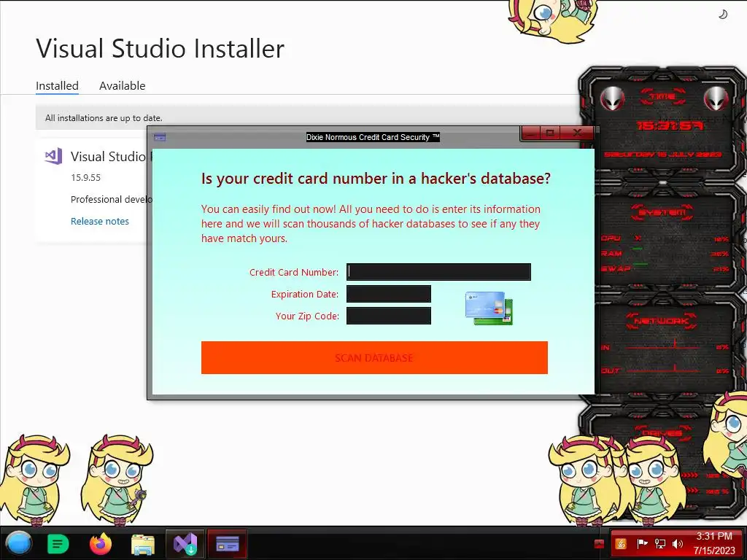Select the Your Zip Code field
Viewport: 747px width, 560px height.
389,316
